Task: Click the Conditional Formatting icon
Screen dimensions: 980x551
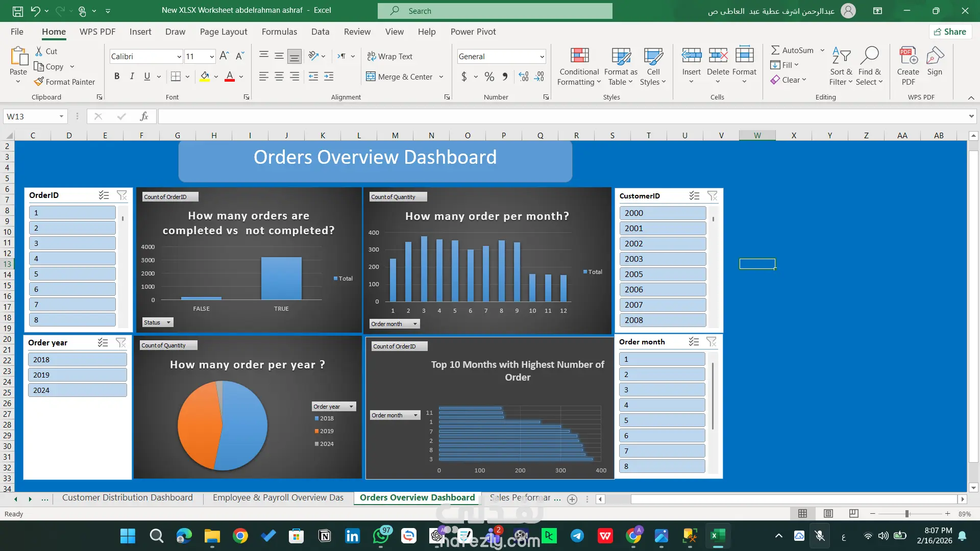Action: coord(579,56)
